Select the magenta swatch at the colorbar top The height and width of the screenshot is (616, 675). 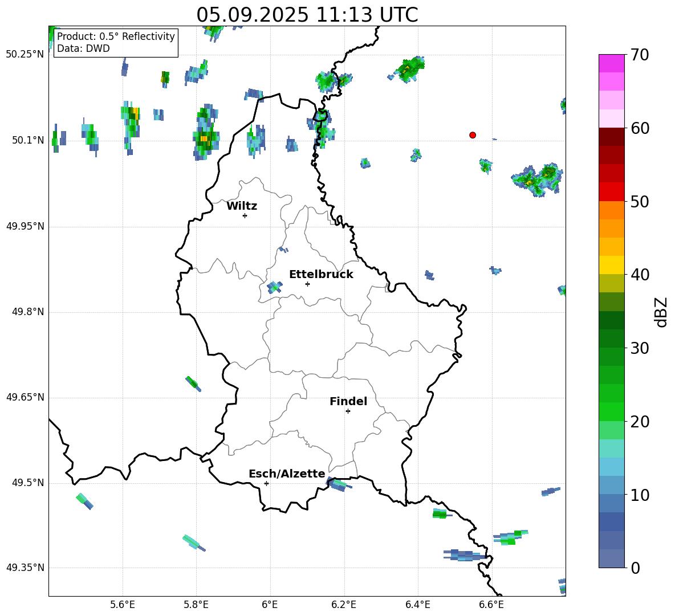click(x=611, y=63)
